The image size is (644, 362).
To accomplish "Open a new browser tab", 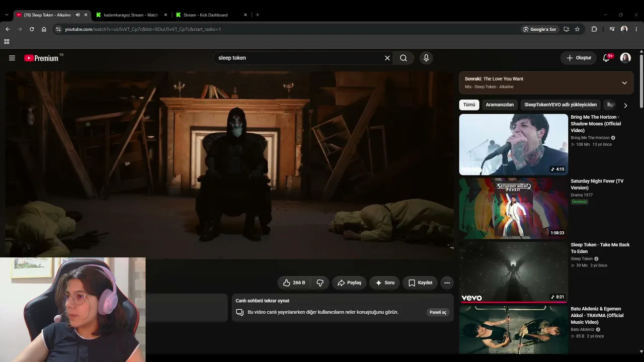I will point(258,15).
